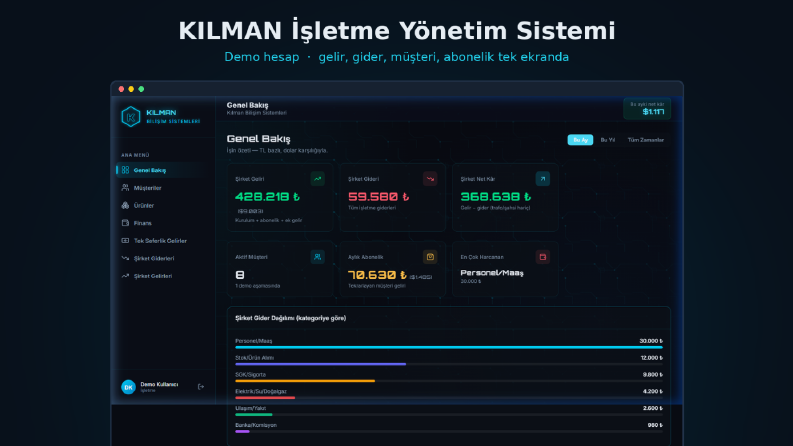The image size is (793, 446).
Task: Click the arrow icon on Şirket Net Kâr card
Action: click(x=543, y=179)
